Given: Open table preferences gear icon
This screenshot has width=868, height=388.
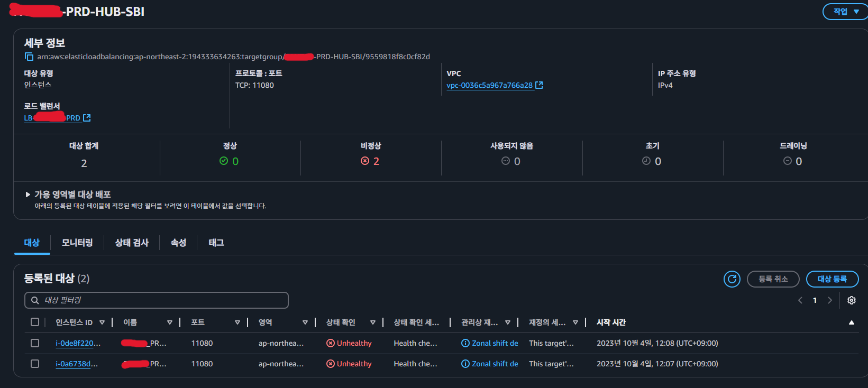Looking at the screenshot, I should click(x=851, y=300).
